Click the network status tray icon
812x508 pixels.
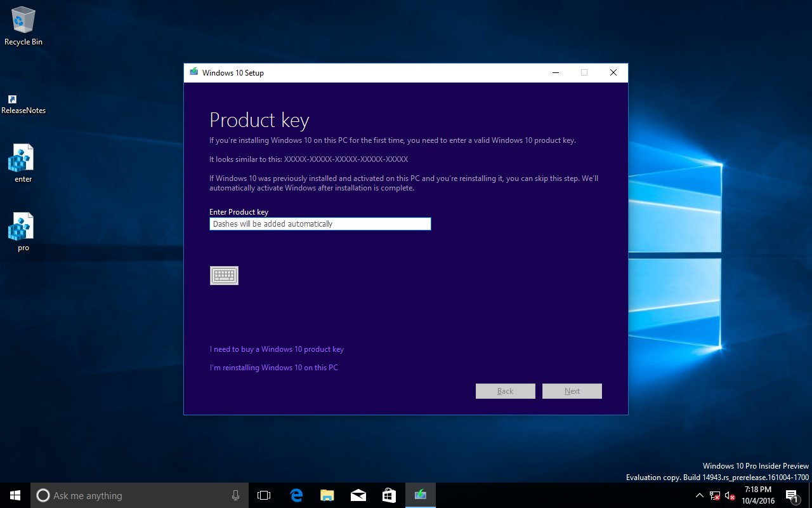(714, 495)
